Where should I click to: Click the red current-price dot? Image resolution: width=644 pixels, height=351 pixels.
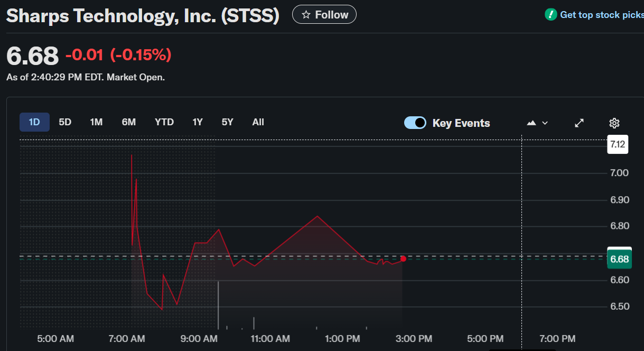(403, 258)
